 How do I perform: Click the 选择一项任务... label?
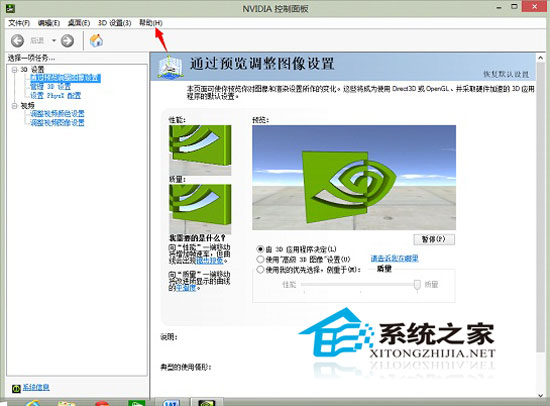coord(32,58)
